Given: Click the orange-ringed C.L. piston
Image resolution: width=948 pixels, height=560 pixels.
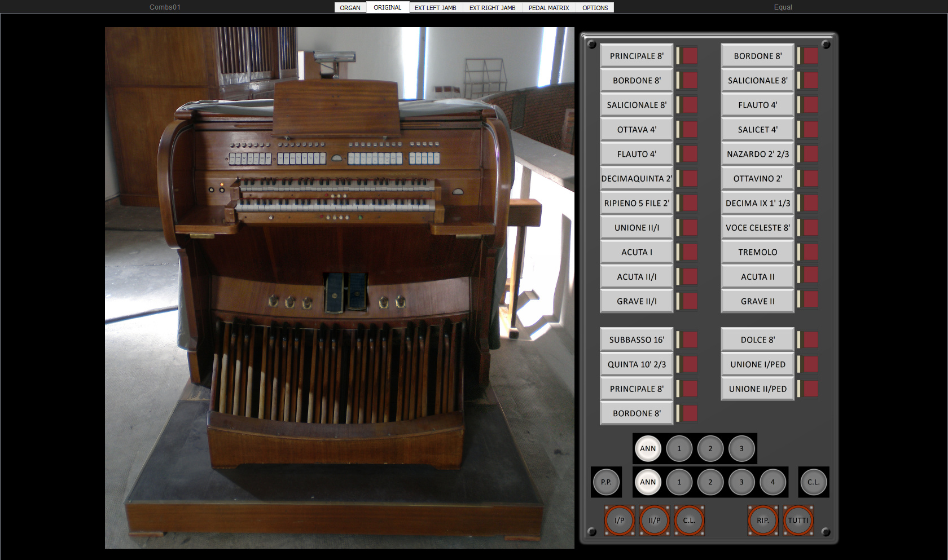Looking at the screenshot, I should [x=690, y=520].
